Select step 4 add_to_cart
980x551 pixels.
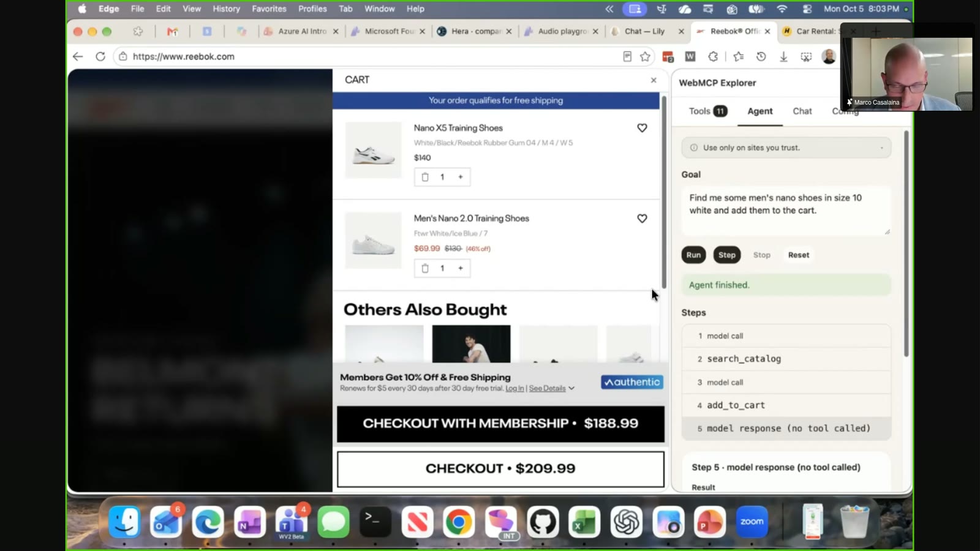click(x=786, y=405)
